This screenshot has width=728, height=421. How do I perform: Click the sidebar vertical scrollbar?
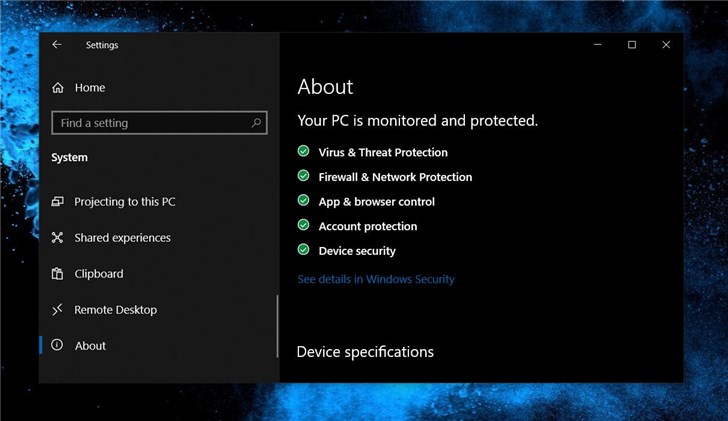click(x=277, y=325)
